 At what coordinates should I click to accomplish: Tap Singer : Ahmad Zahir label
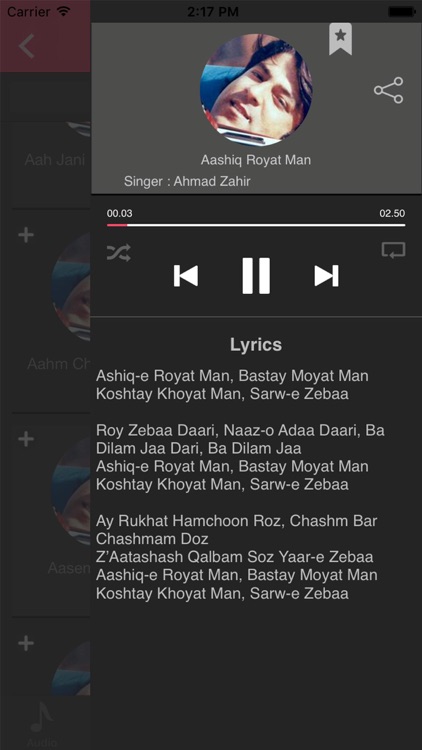[187, 181]
